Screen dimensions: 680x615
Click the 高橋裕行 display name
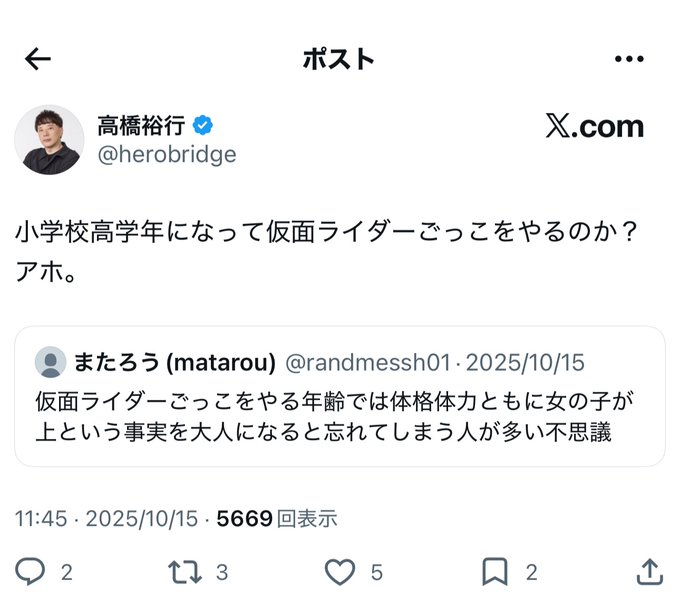click(144, 126)
